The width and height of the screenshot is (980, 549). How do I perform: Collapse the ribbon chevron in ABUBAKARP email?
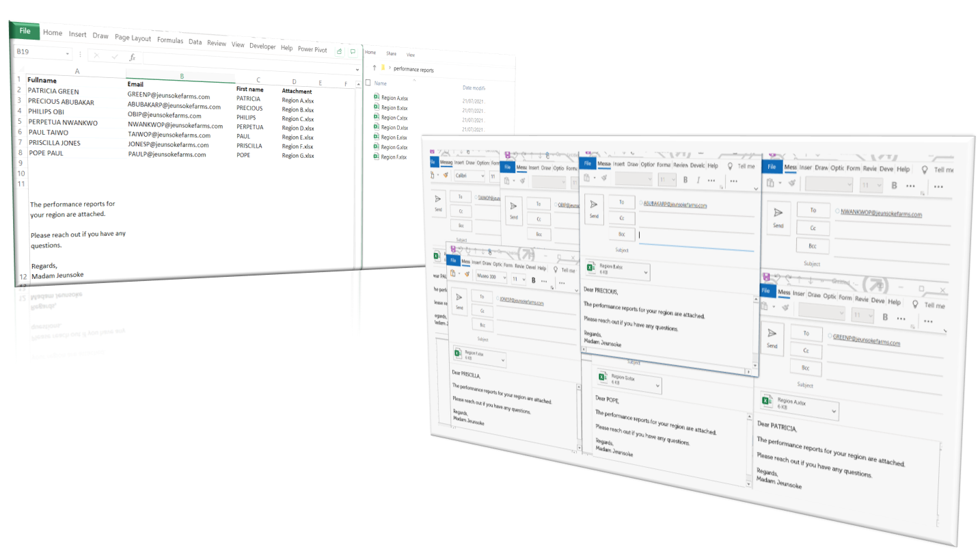(755, 188)
